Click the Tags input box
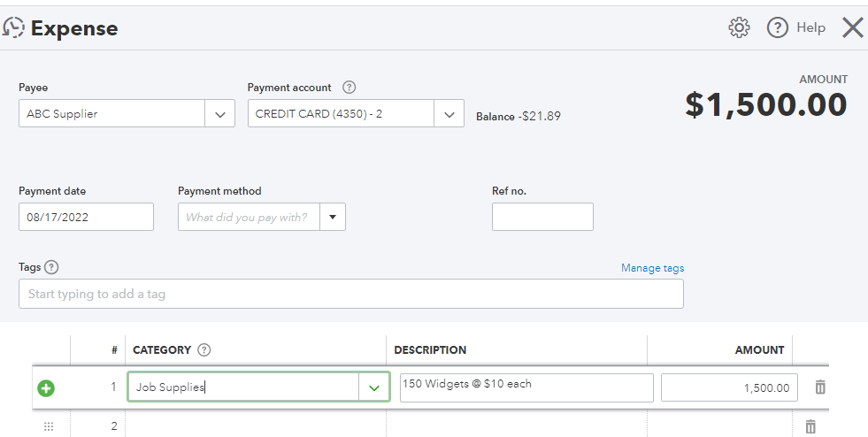868x437 pixels. coord(350,294)
